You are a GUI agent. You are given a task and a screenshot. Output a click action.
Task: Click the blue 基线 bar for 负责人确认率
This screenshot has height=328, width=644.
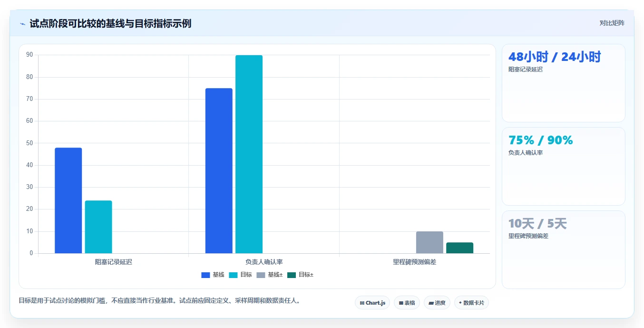[219, 171]
